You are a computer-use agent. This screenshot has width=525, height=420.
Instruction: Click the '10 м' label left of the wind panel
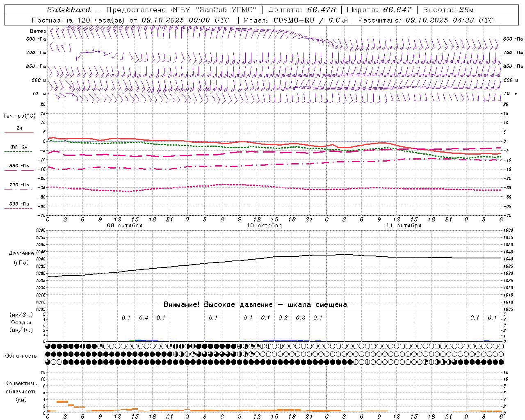click(39, 94)
